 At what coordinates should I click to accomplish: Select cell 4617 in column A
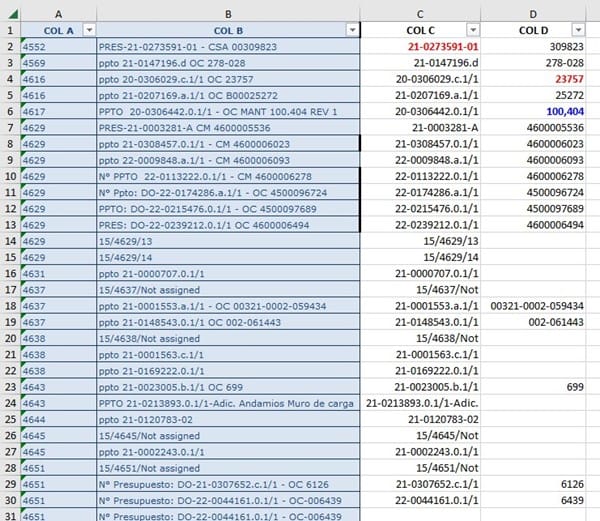click(x=59, y=111)
